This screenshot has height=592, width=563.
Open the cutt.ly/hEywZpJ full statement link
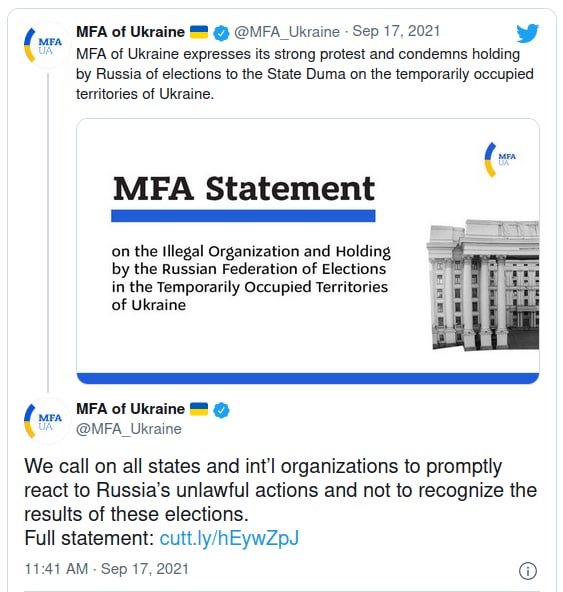click(x=229, y=538)
